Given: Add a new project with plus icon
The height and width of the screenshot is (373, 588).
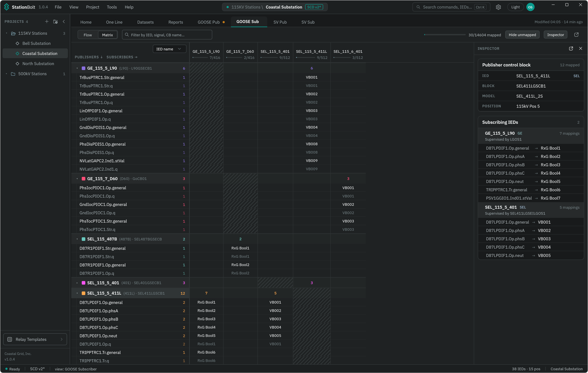Looking at the screenshot, I should (x=47, y=21).
